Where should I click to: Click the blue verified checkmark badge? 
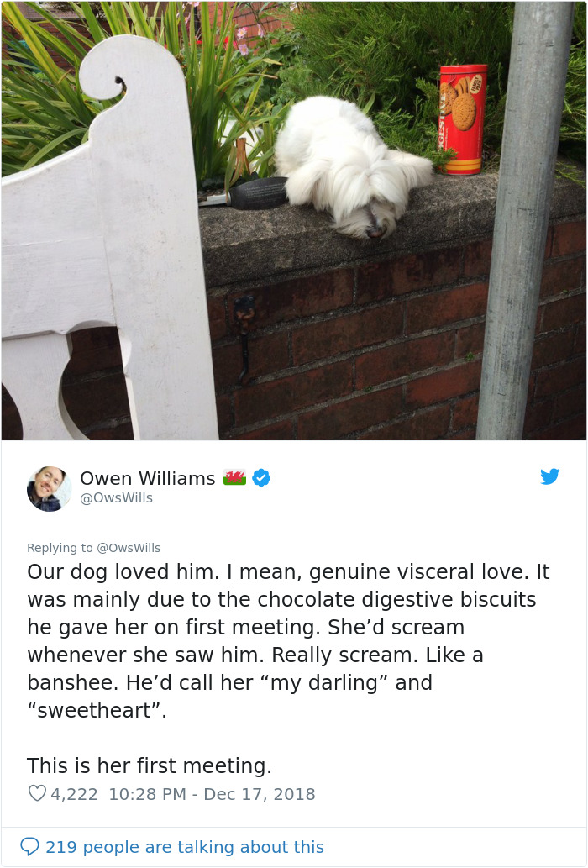point(261,478)
